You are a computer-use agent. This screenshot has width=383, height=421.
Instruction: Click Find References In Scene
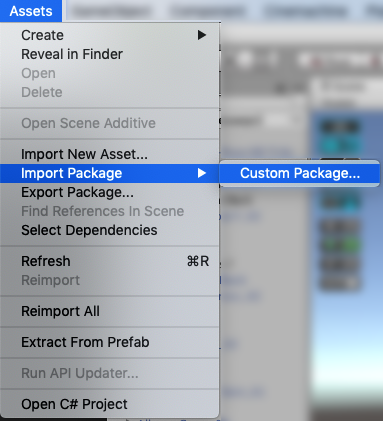pyautogui.click(x=110, y=211)
